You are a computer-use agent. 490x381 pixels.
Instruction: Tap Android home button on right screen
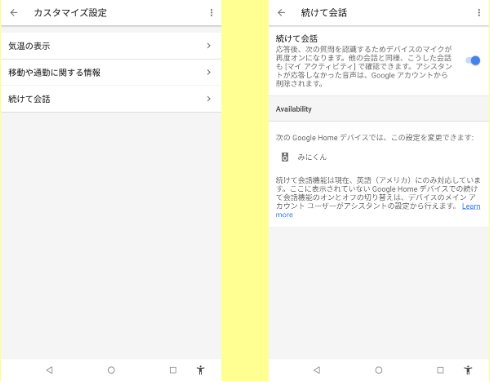click(379, 370)
